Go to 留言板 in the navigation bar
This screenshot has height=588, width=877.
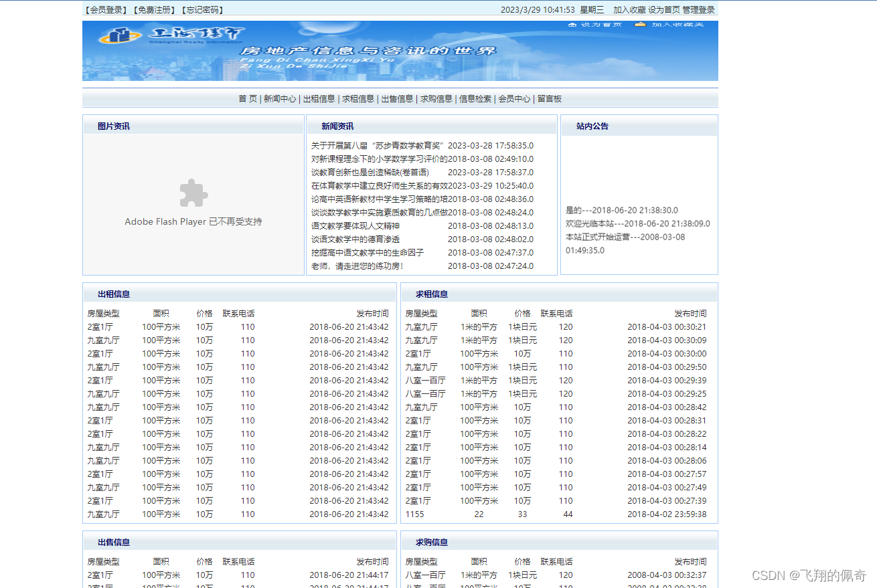click(550, 99)
